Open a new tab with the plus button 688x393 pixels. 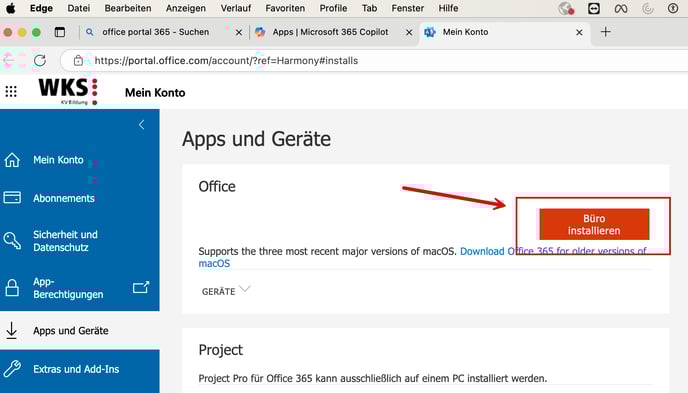(x=606, y=32)
